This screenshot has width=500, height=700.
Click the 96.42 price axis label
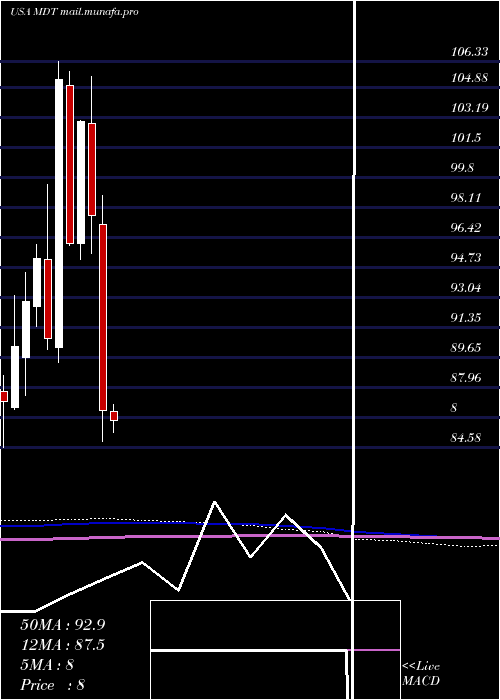pos(466,228)
